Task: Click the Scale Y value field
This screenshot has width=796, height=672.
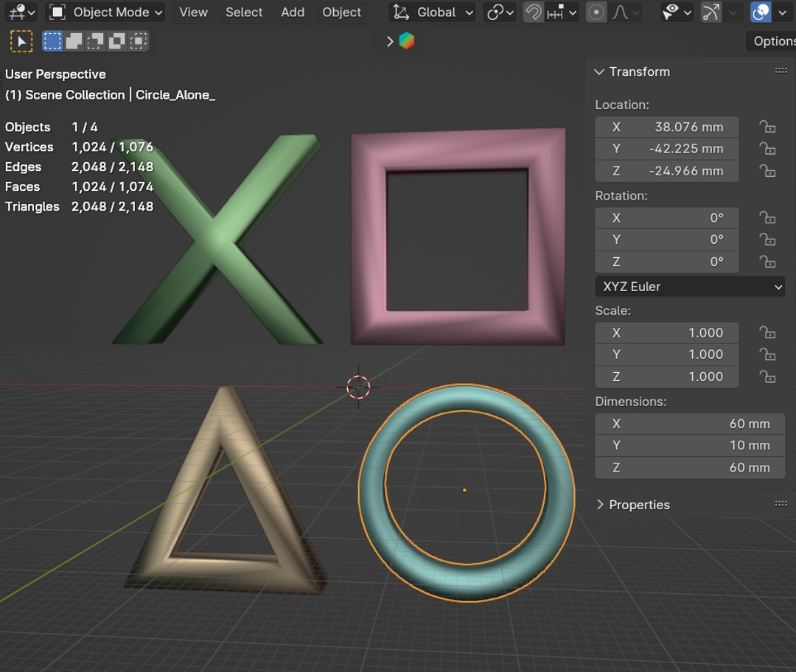Action: pos(666,354)
